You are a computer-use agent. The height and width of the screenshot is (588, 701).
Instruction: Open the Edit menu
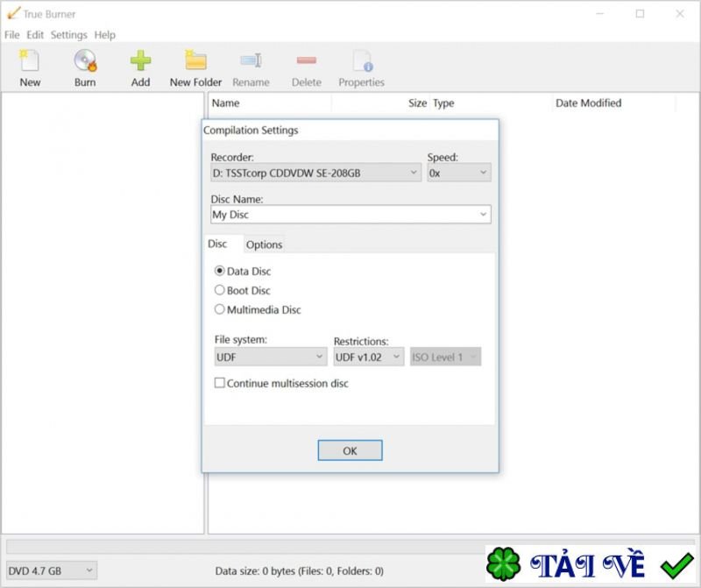(35, 35)
